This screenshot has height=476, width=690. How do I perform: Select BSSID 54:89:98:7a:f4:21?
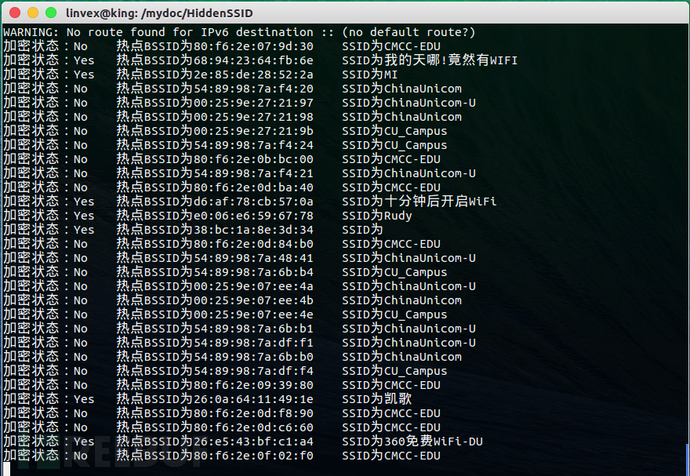[253, 173]
